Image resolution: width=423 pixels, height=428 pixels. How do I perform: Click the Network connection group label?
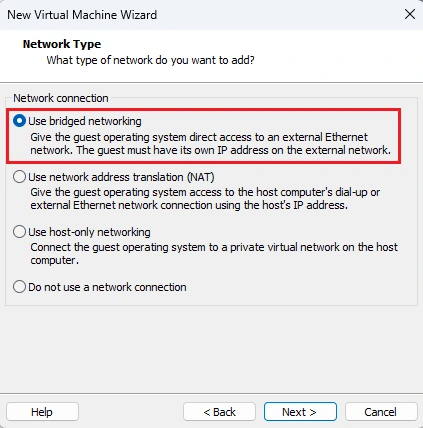[x=61, y=98]
